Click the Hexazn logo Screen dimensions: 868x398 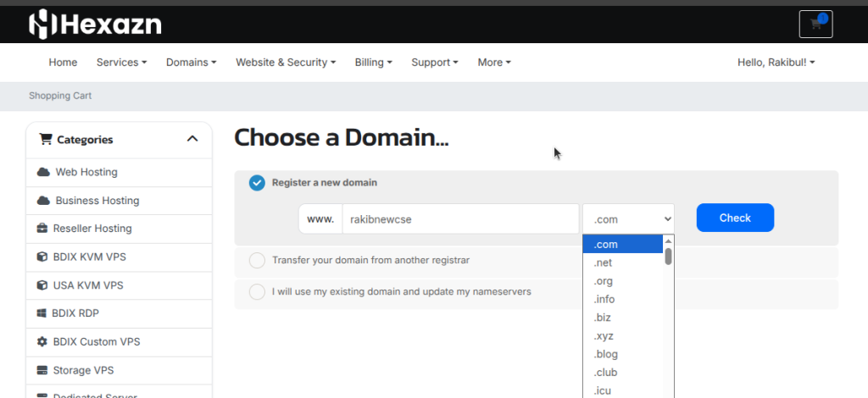coord(95,25)
